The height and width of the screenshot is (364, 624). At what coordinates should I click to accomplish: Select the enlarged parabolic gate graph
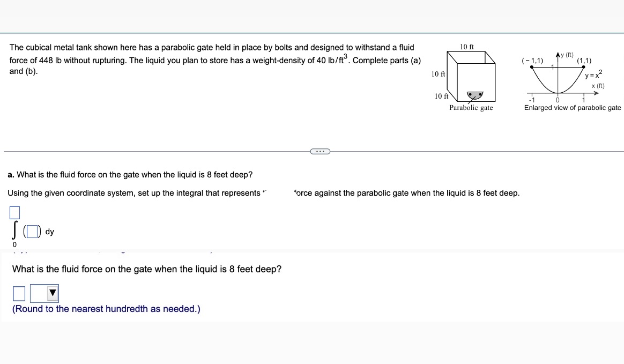558,78
